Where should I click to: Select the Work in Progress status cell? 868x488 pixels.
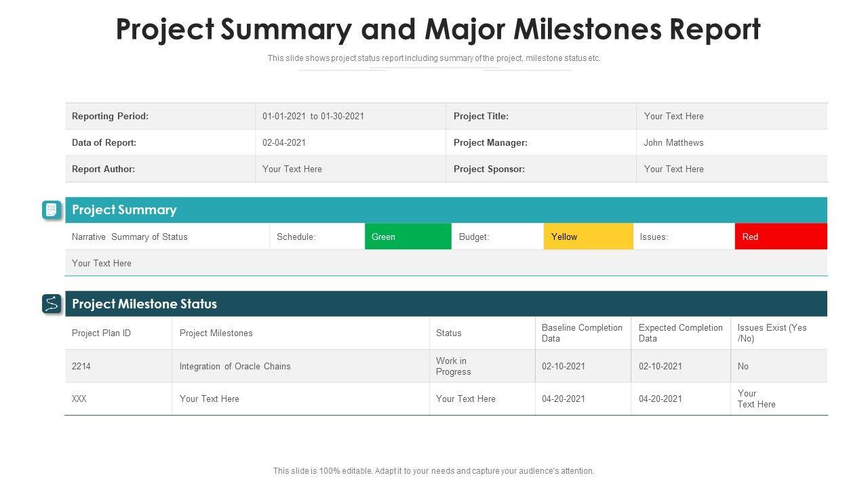454,366
